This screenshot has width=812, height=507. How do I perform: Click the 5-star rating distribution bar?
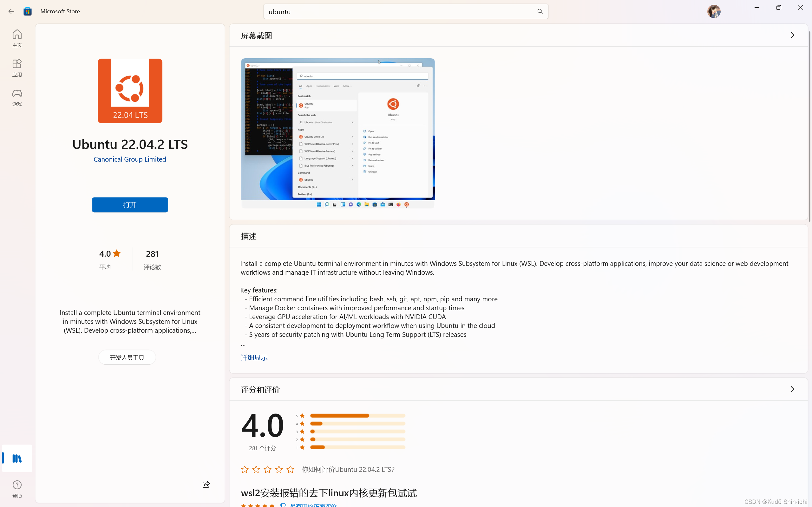[357, 415]
